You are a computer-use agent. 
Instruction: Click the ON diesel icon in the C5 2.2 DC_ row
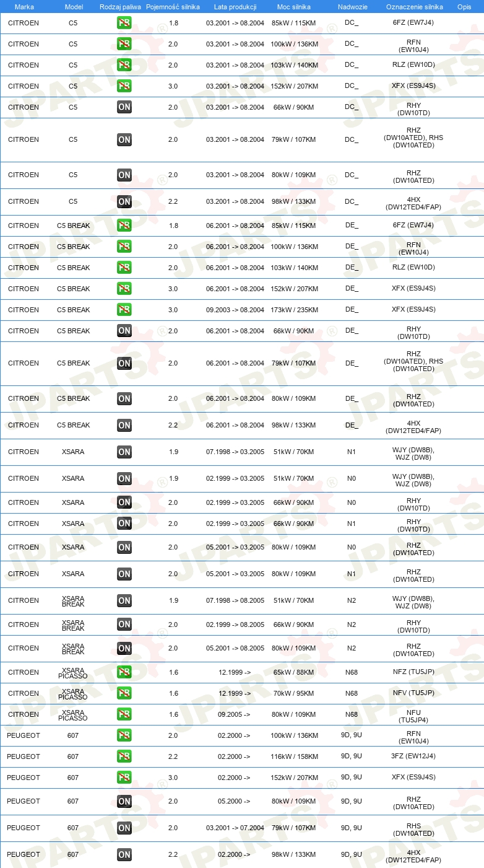pyautogui.click(x=124, y=201)
